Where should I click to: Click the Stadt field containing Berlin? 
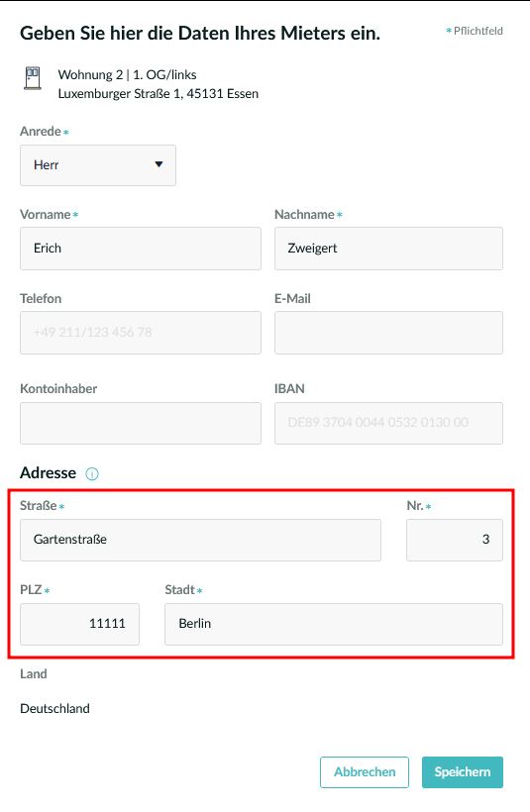click(x=334, y=624)
